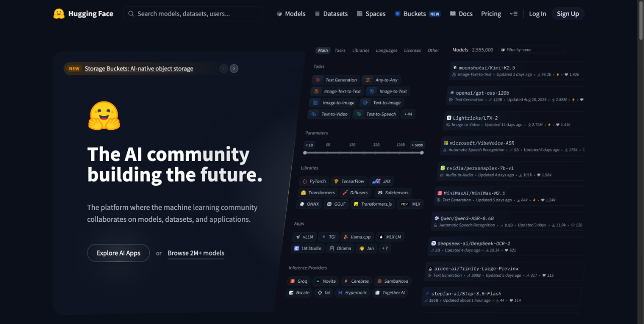Viewport: 644px width, 324px height.
Task: Click the Buckets icon in navbar
Action: pyautogui.click(x=397, y=14)
